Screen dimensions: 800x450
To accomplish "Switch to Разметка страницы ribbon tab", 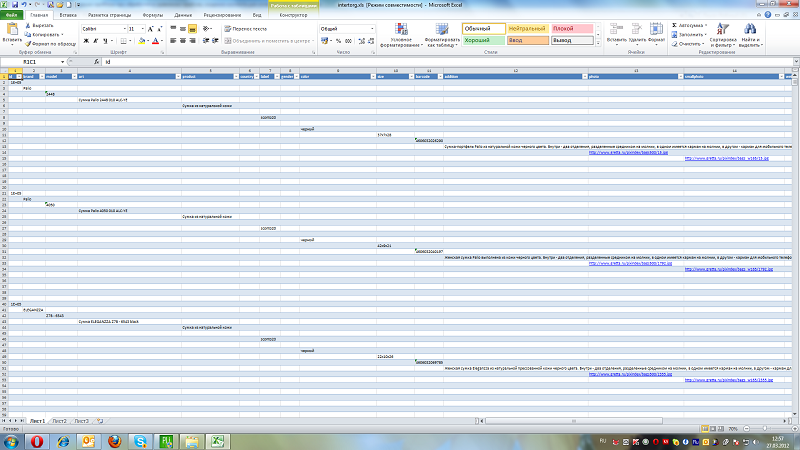I will coord(109,15).
